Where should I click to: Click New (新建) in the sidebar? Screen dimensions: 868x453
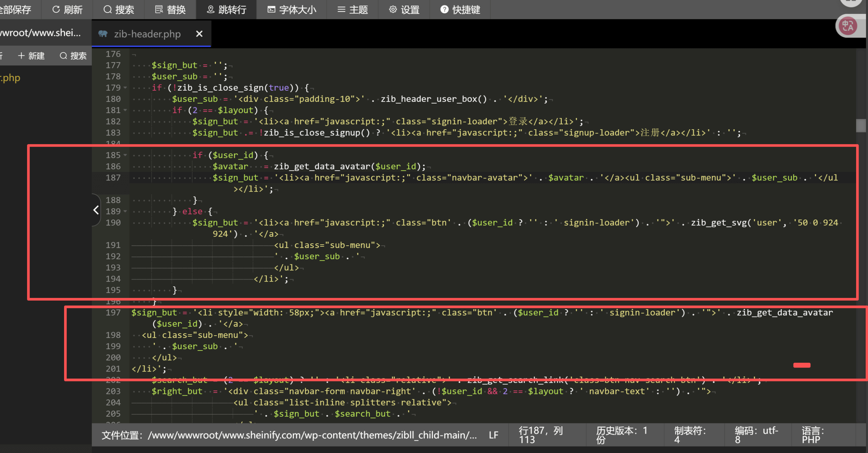31,56
